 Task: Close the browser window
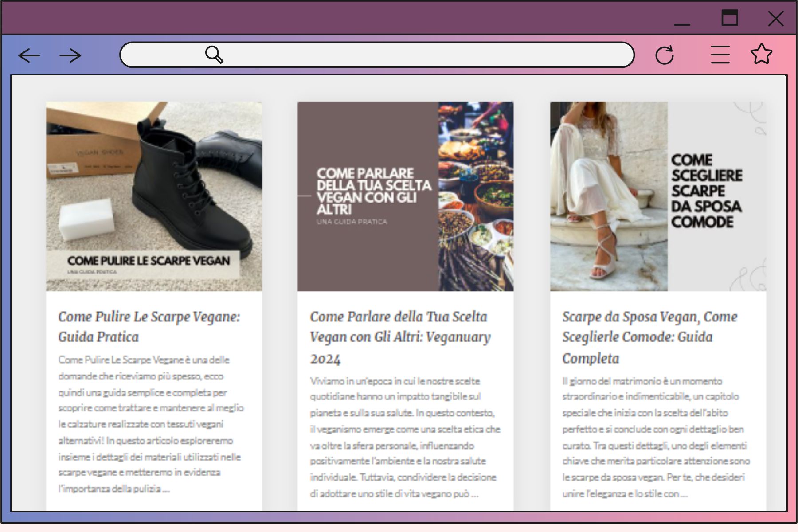click(x=775, y=19)
